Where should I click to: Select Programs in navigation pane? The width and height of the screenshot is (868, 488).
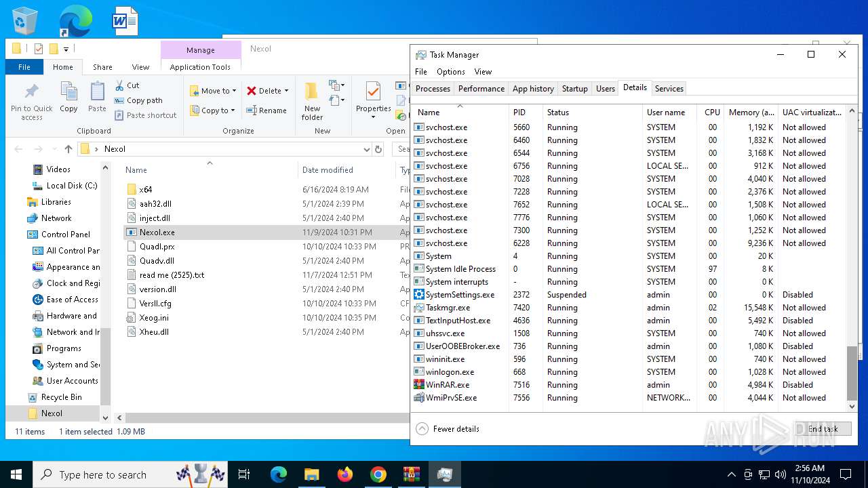[x=64, y=348]
